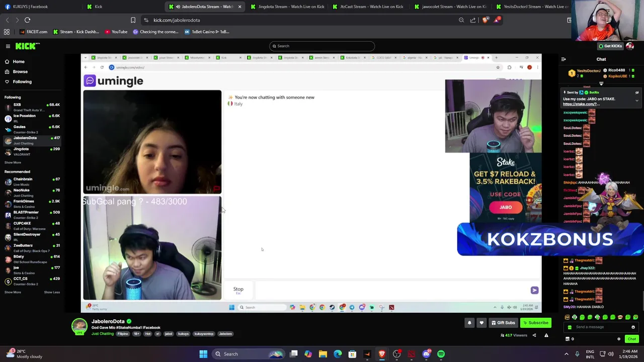This screenshot has height=362, width=644.
Task: Open the user profile avatar menu
Action: point(630,46)
